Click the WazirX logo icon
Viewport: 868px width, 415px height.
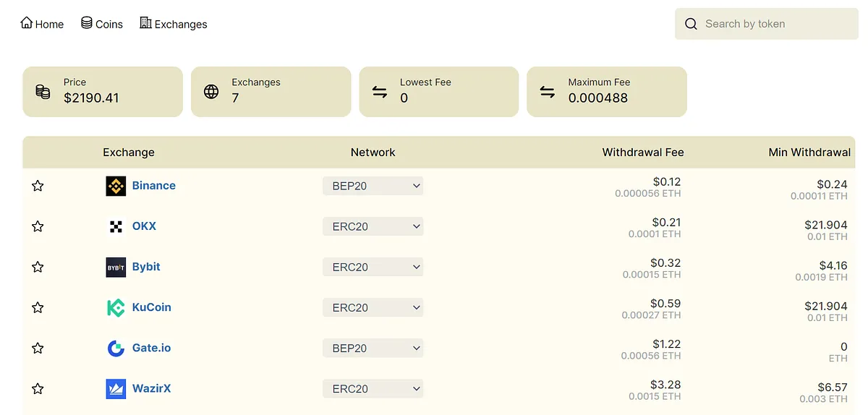pyautogui.click(x=116, y=389)
